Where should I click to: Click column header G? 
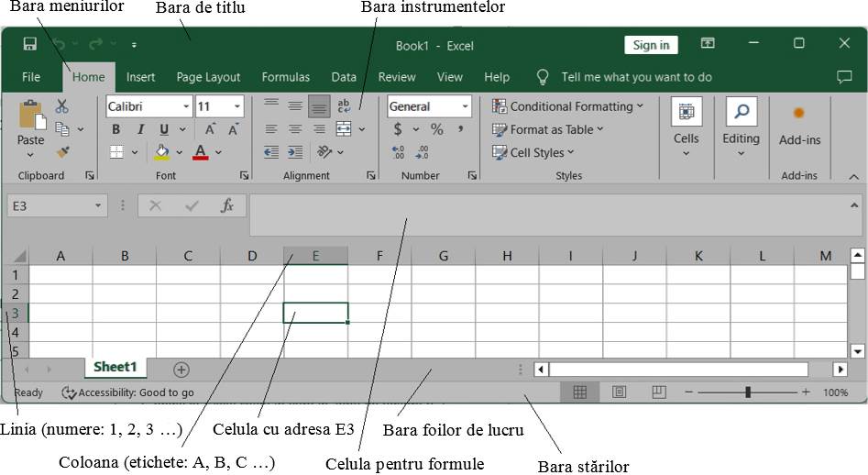click(444, 256)
